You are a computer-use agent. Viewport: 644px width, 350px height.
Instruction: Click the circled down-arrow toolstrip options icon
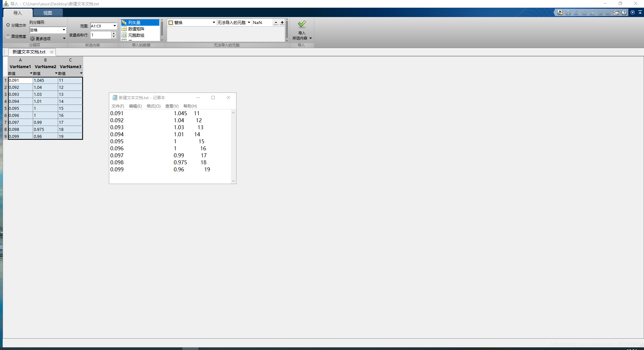coord(633,12)
